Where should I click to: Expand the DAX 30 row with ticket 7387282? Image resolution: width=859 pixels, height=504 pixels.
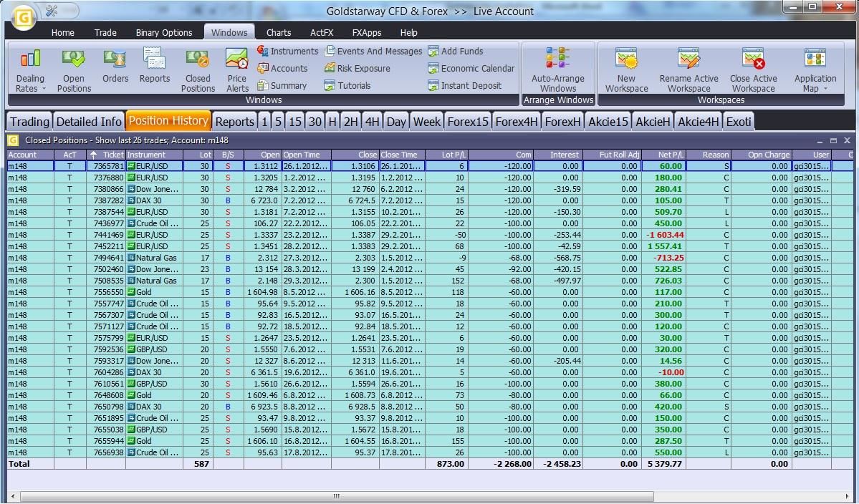click(131, 200)
